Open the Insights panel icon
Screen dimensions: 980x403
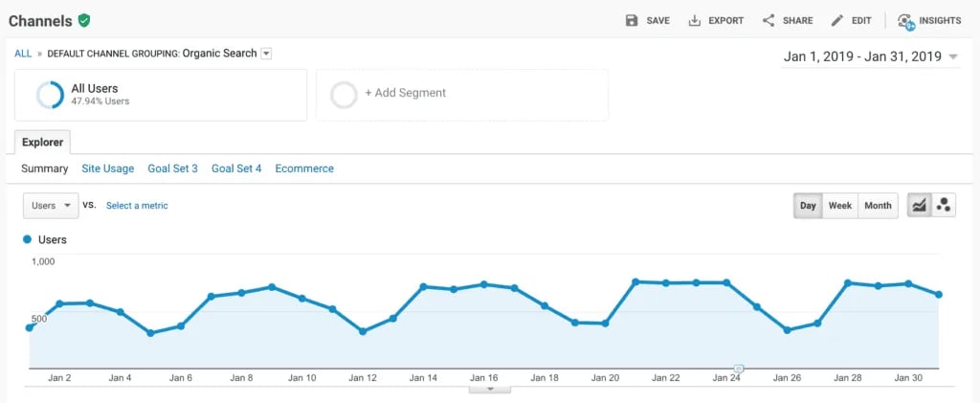coord(905,20)
